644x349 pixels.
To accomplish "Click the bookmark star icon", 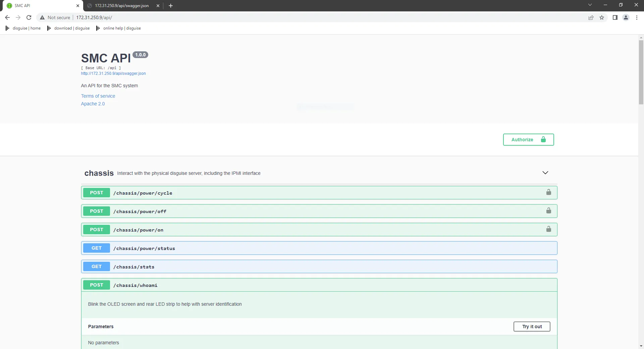I will click(x=602, y=17).
